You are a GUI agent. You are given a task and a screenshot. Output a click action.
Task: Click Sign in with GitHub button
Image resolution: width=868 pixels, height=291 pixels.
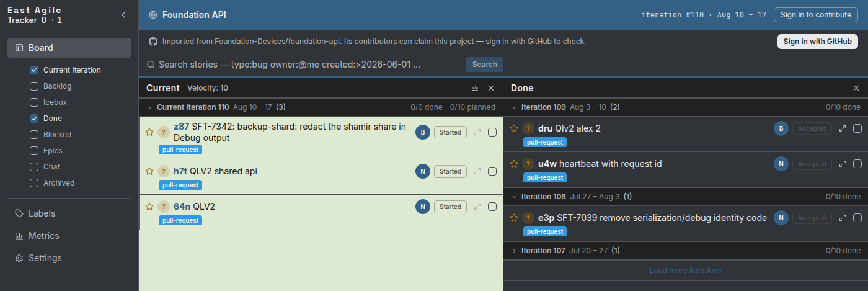(817, 42)
